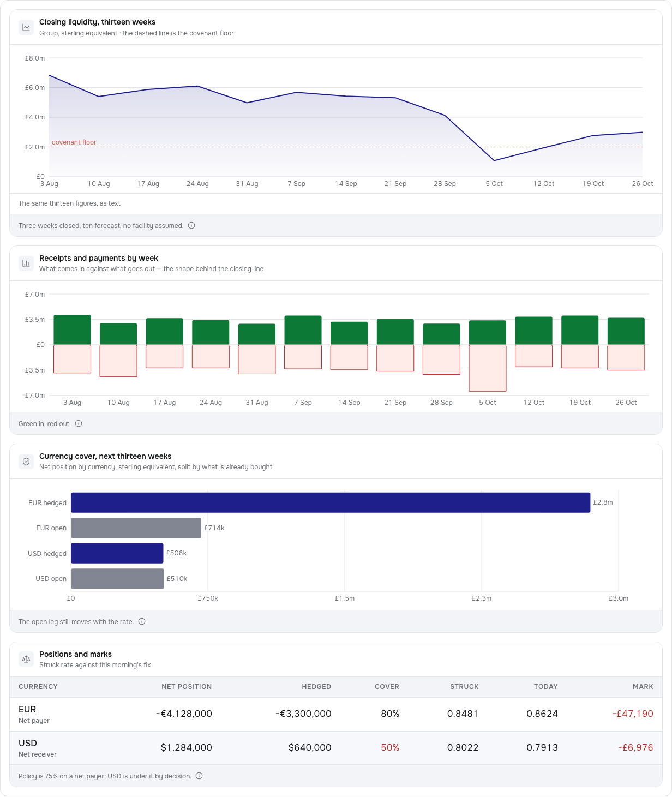Click the green 7 Sep receipts bar

point(303,330)
